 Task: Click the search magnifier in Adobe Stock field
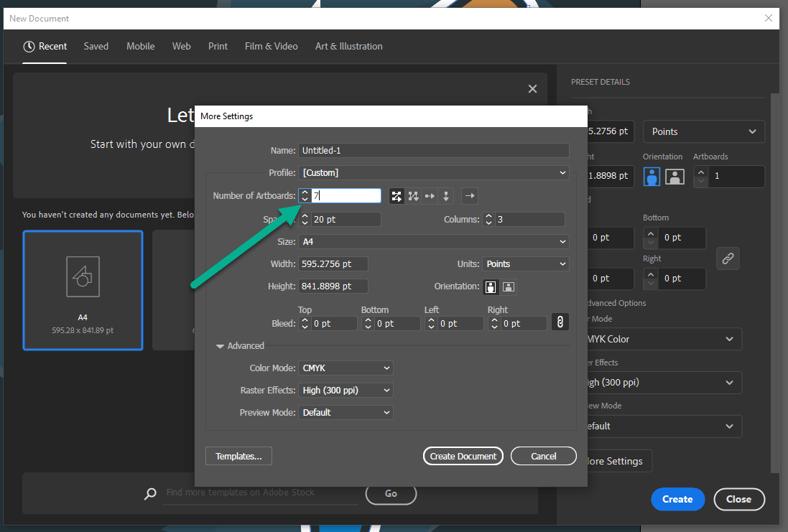(x=150, y=493)
